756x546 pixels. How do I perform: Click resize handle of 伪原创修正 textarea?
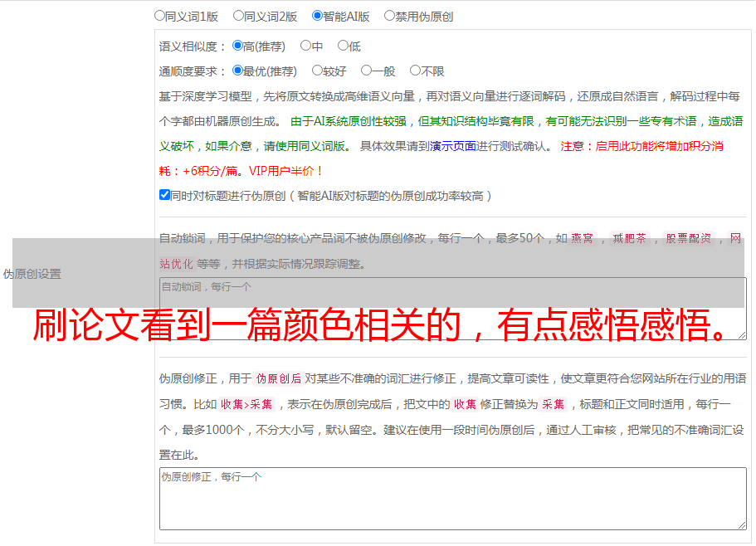click(x=742, y=525)
